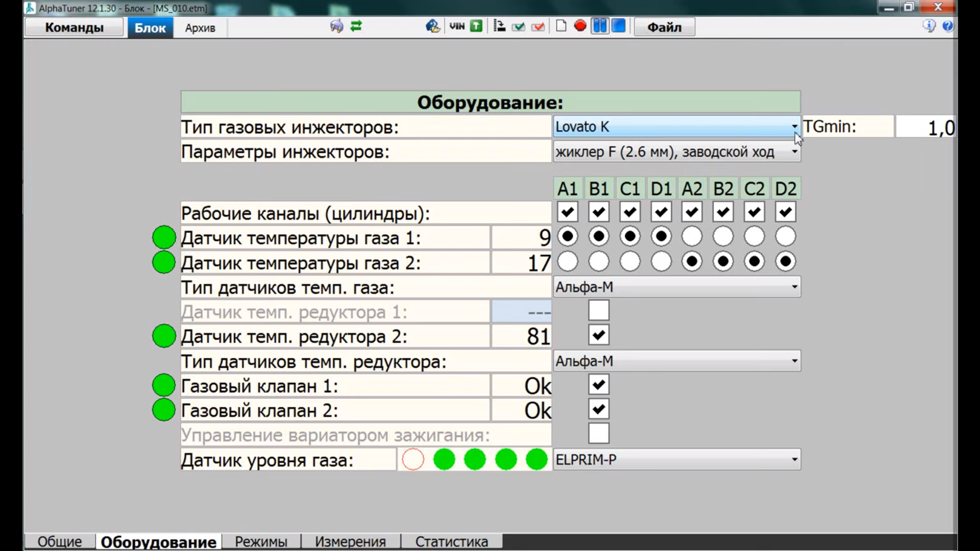Select the green checkmark toolbar icon
The image size is (980, 551).
tap(518, 26)
